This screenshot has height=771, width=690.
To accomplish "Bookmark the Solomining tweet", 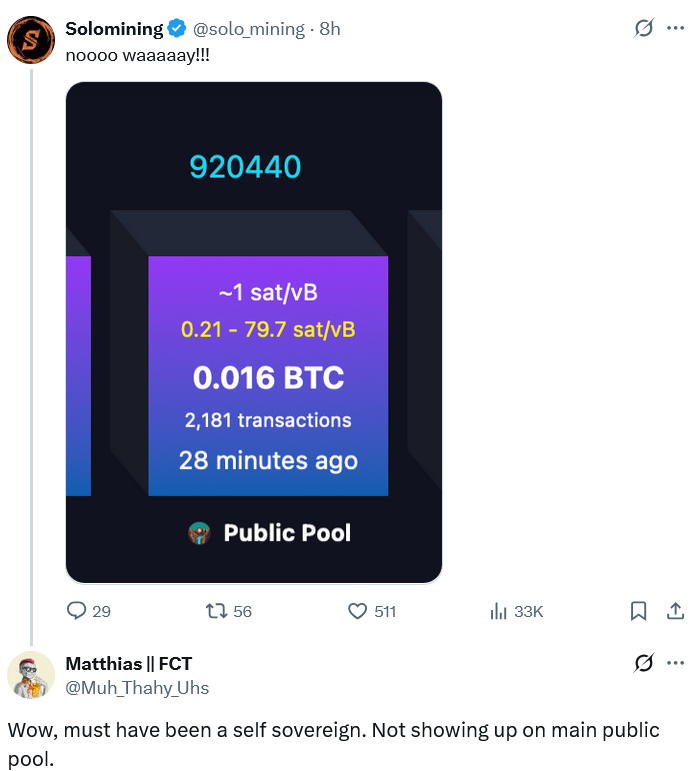I will pos(639,611).
